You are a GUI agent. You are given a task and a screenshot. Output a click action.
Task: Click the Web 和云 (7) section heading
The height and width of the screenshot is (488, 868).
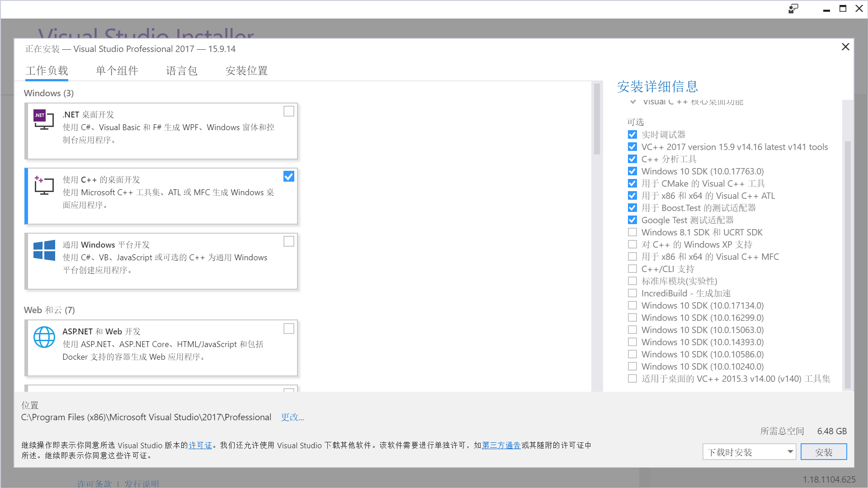click(49, 310)
